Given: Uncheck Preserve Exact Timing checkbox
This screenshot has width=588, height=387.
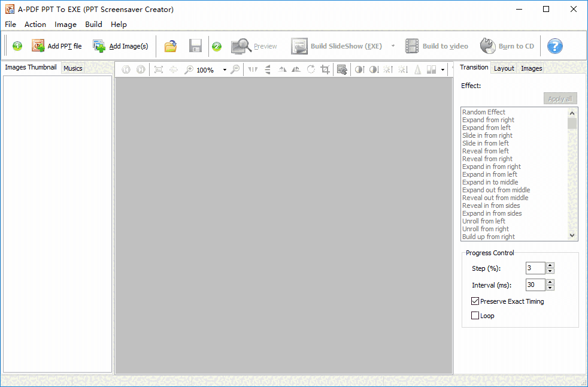Looking at the screenshot, I should 475,301.
